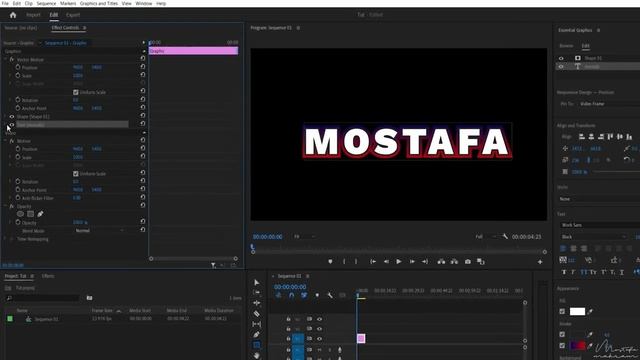
Task: Open Full playback resolution dropdown
Action: (486, 236)
